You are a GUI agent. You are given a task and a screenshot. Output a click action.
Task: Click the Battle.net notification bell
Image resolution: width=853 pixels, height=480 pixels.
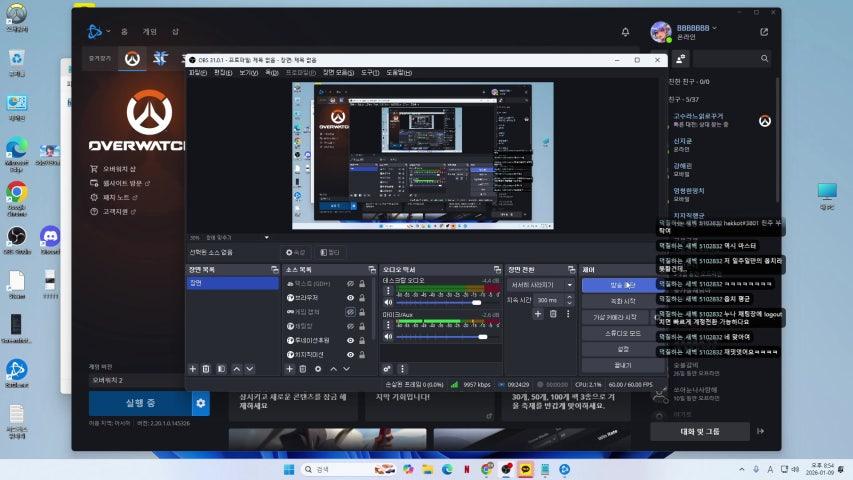[x=626, y=32]
